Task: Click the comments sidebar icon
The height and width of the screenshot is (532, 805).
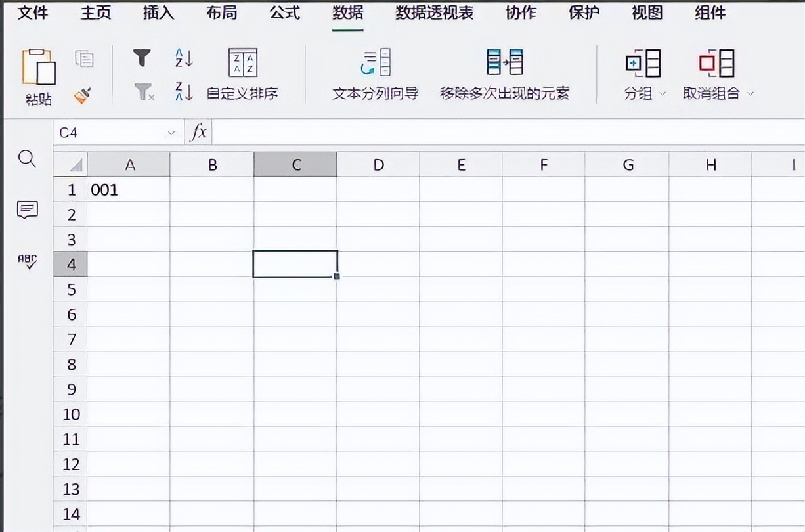Action: (x=27, y=211)
